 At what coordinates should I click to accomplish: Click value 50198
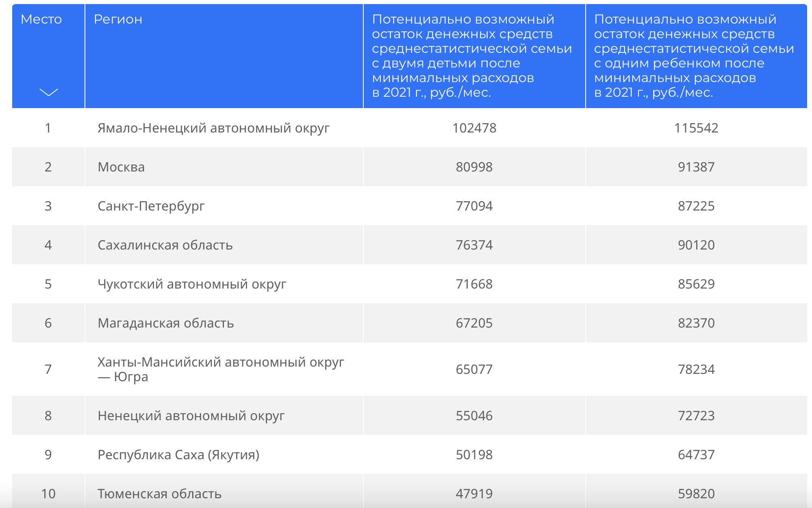click(474, 455)
